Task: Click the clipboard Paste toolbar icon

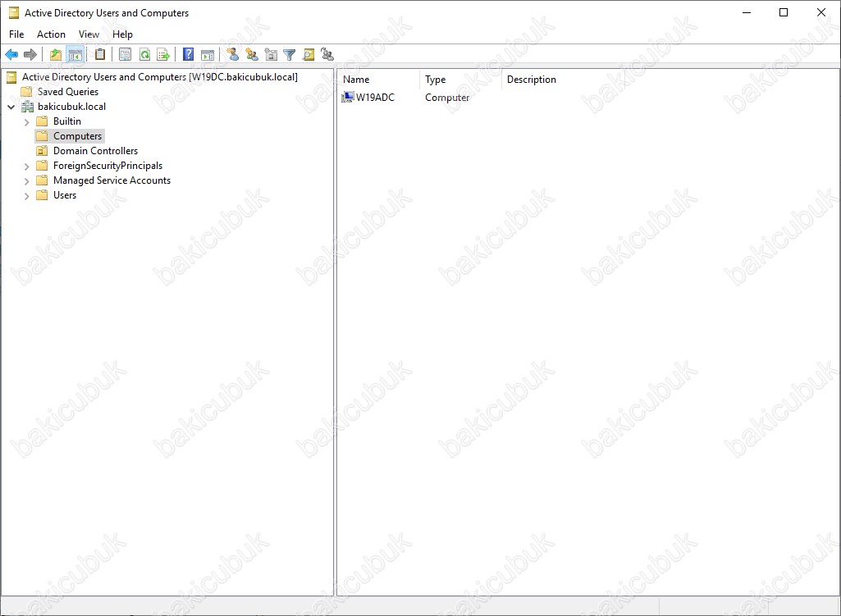Action: [100, 54]
